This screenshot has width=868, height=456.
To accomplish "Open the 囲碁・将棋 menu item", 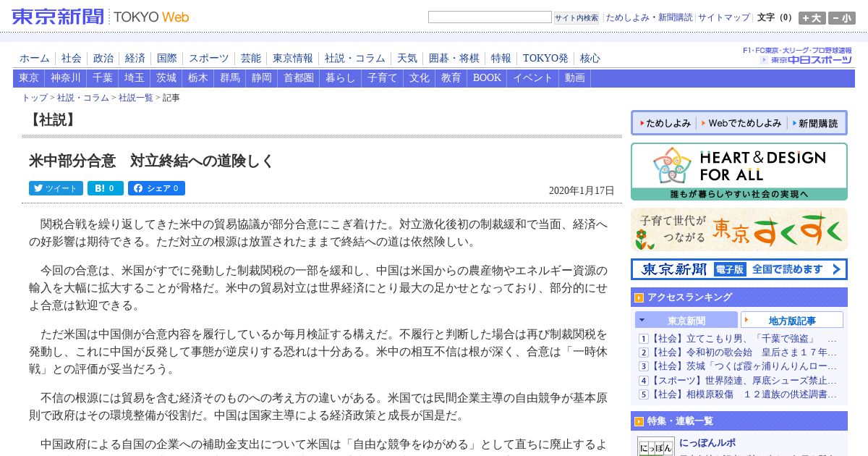I will [x=454, y=59].
